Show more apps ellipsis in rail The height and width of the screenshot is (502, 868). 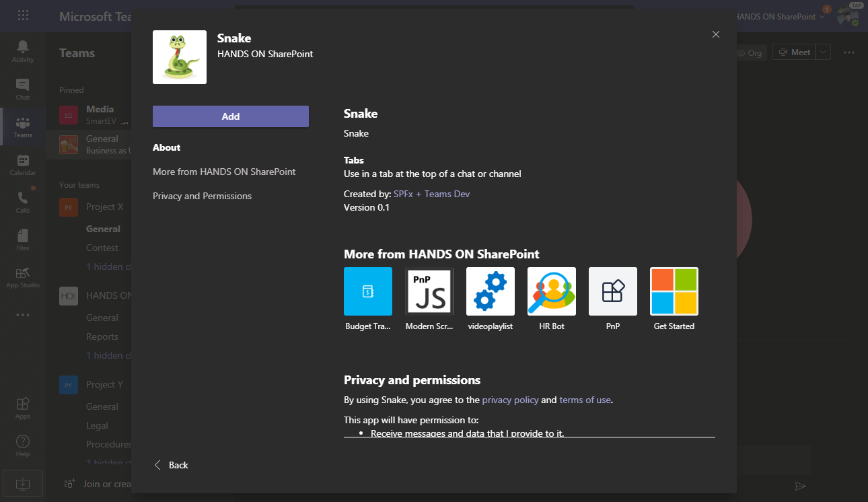[23, 314]
